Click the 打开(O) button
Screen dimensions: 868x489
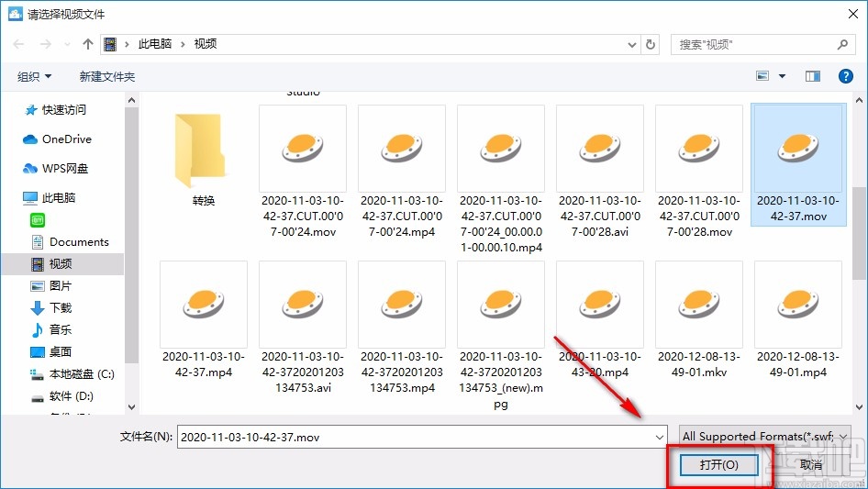(x=718, y=464)
